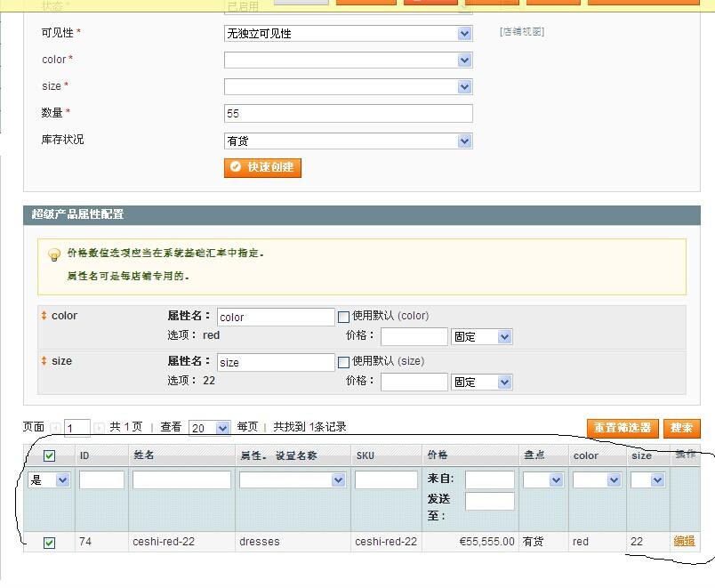This screenshot has width=715, height=588.
Task: Click the previous page arrow icon
Action: [55, 428]
